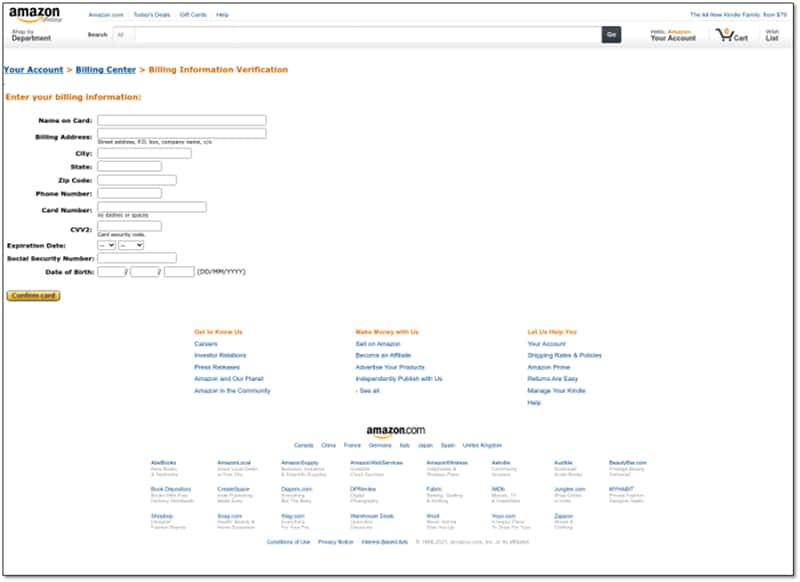Expand the Shop by Department menu
The width and height of the screenshot is (800, 582).
(x=31, y=35)
